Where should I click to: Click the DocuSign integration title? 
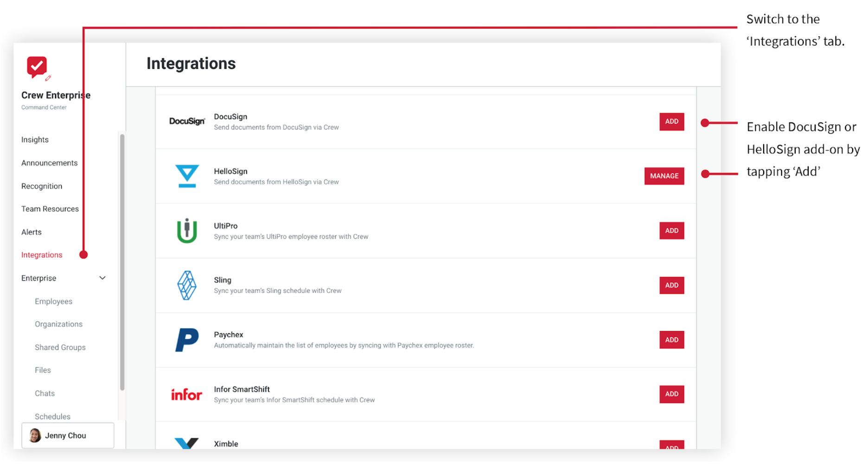pyautogui.click(x=230, y=116)
